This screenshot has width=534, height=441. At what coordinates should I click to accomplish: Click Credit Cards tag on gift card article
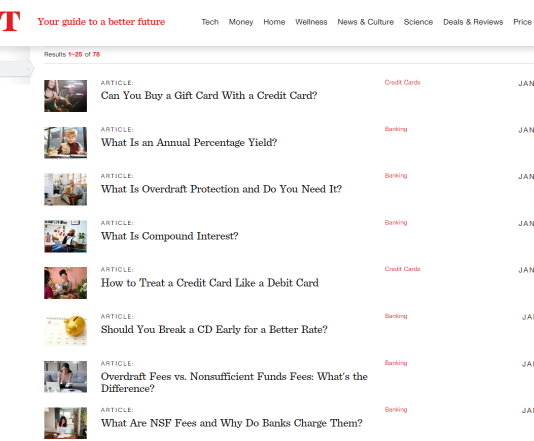point(402,82)
